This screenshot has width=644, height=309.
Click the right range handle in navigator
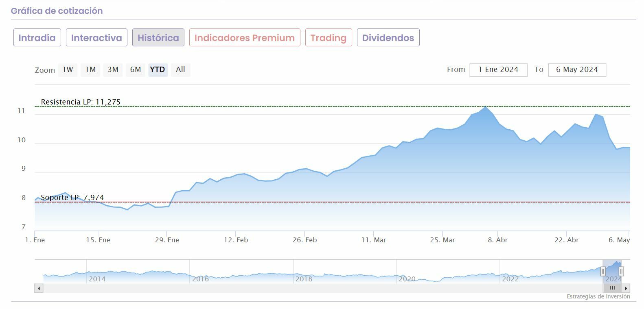(x=621, y=271)
